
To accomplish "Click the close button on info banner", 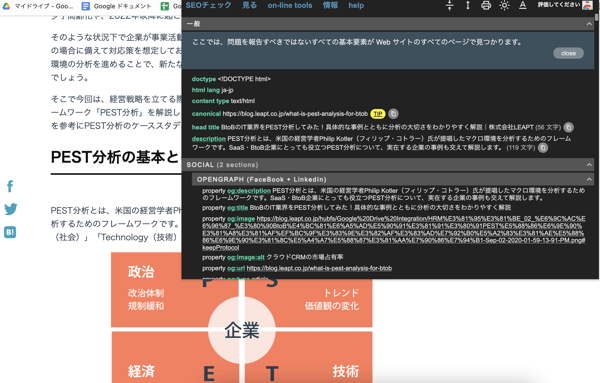I will tap(568, 53).
